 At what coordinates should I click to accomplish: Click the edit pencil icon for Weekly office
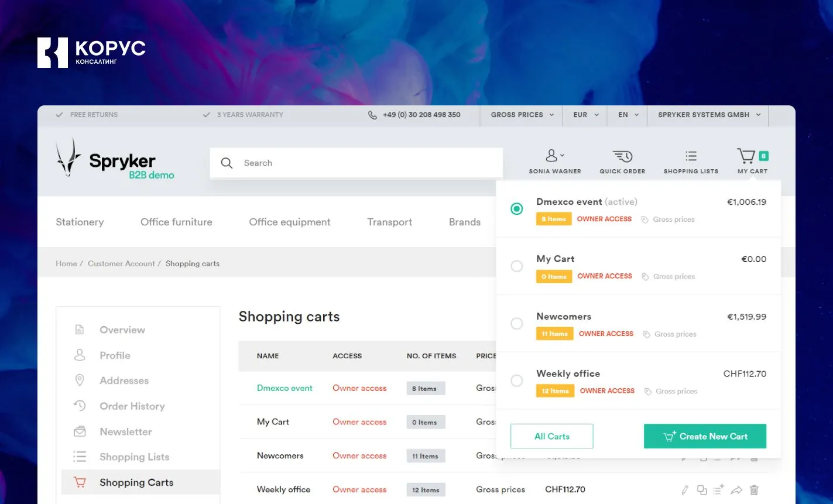tap(684, 490)
